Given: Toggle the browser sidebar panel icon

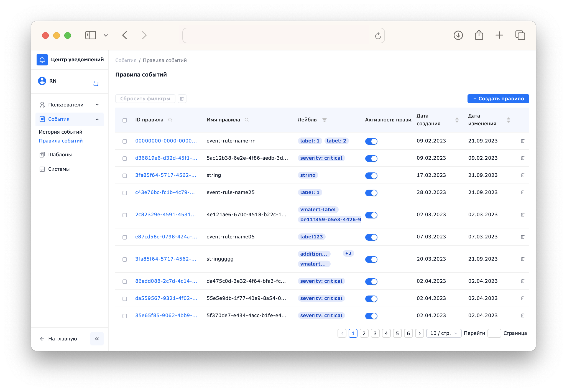Looking at the screenshot, I should [x=91, y=35].
